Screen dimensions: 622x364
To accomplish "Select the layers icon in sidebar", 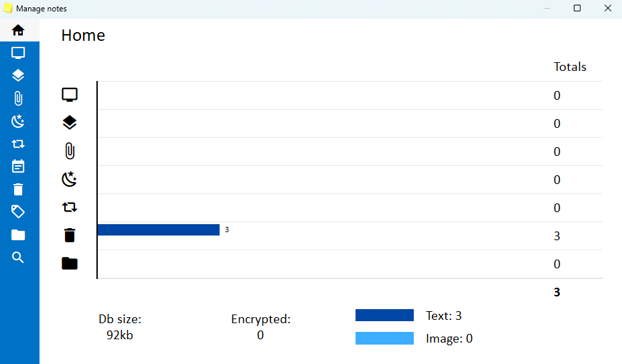I will [x=18, y=76].
